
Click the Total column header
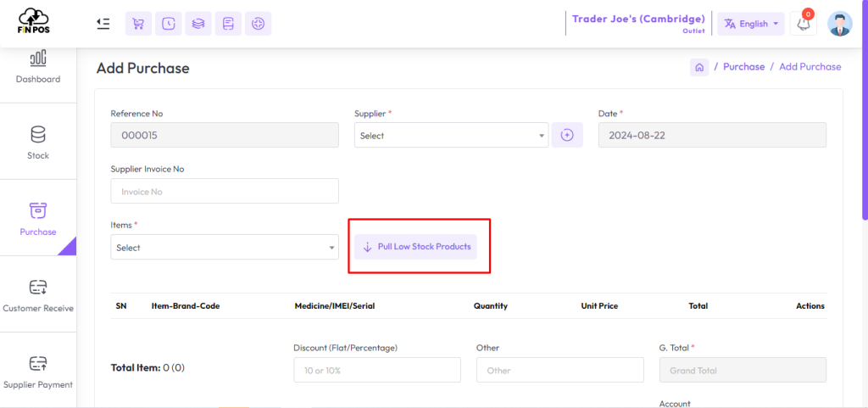click(698, 305)
